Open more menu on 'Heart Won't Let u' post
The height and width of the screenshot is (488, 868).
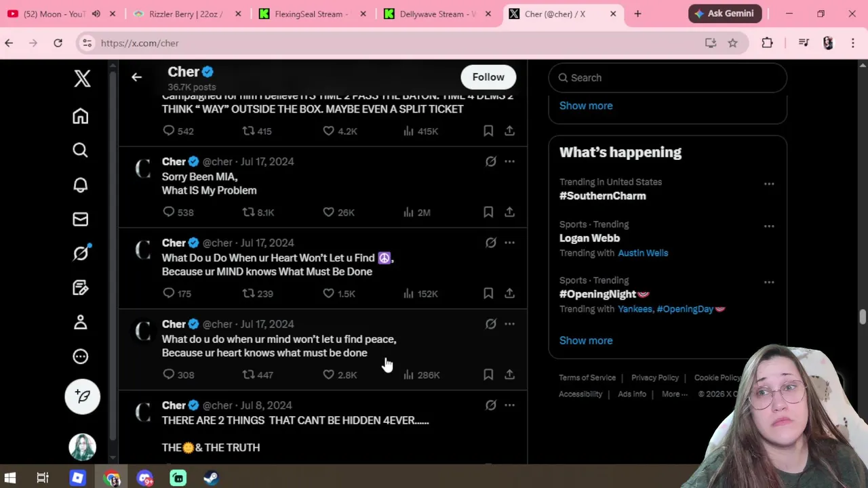[509, 243]
